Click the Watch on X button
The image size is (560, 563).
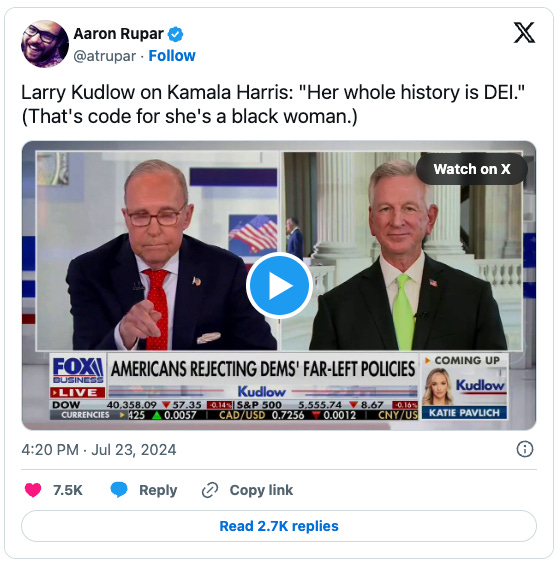pos(472,169)
